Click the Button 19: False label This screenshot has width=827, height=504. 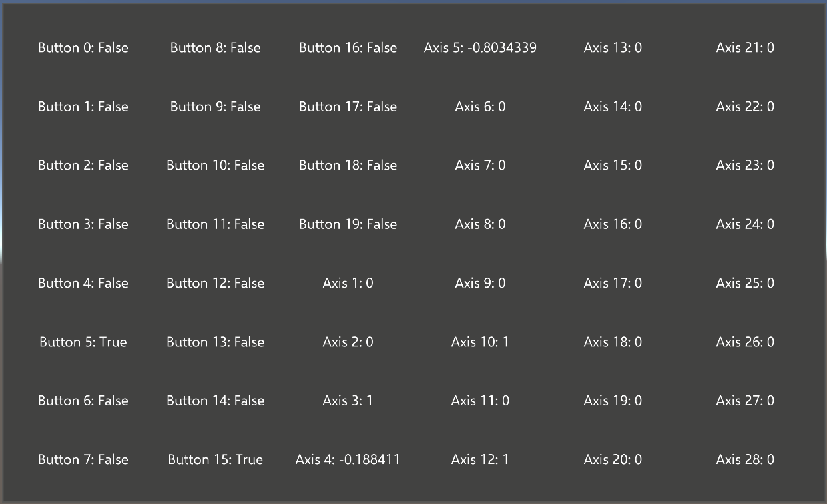coord(348,224)
